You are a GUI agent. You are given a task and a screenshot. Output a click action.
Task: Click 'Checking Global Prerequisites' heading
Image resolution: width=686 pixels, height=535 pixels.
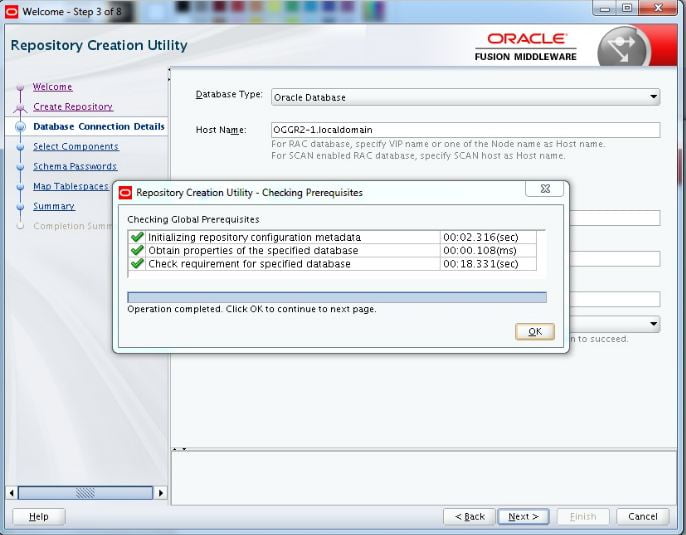(193, 219)
